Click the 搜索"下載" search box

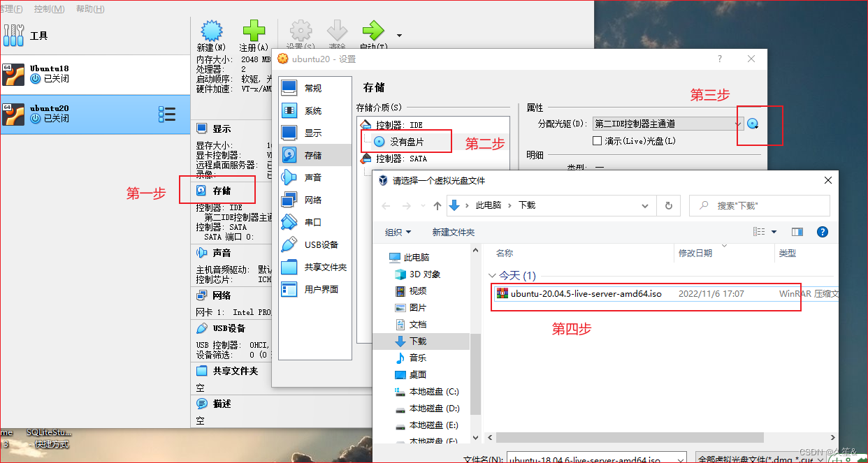(760, 205)
